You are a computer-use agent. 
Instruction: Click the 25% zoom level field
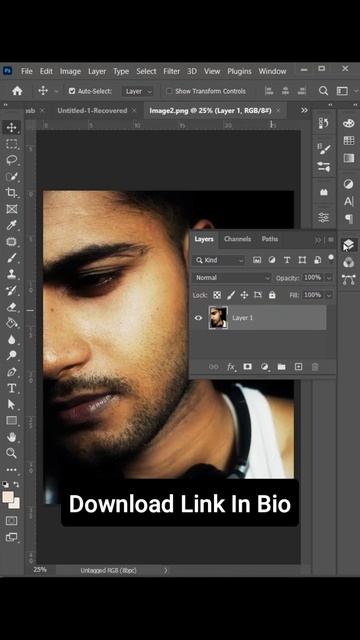[40, 570]
